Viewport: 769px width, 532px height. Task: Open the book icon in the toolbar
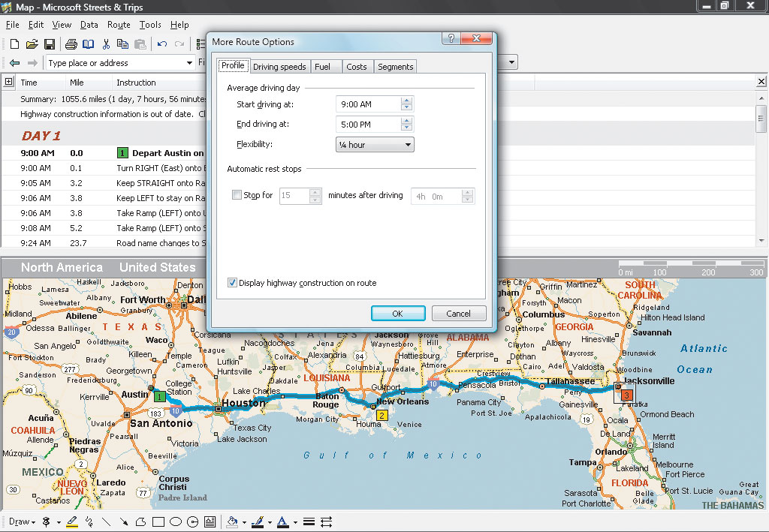(x=89, y=44)
